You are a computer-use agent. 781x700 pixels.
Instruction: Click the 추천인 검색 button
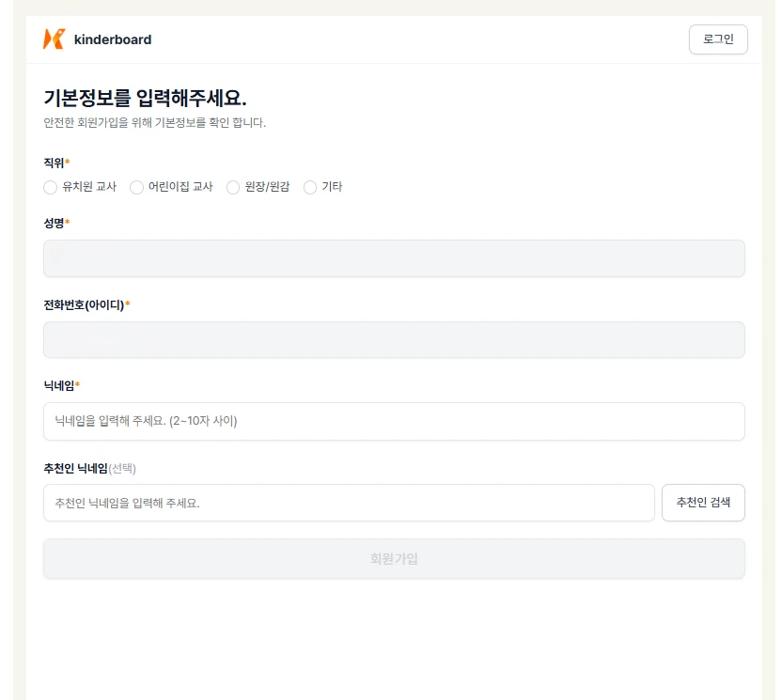tap(703, 503)
